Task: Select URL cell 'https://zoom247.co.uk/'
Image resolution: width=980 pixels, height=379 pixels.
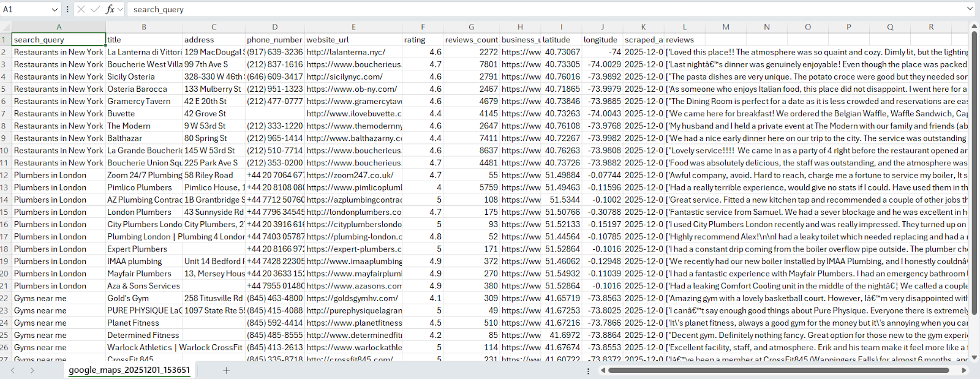Action: 353,175
